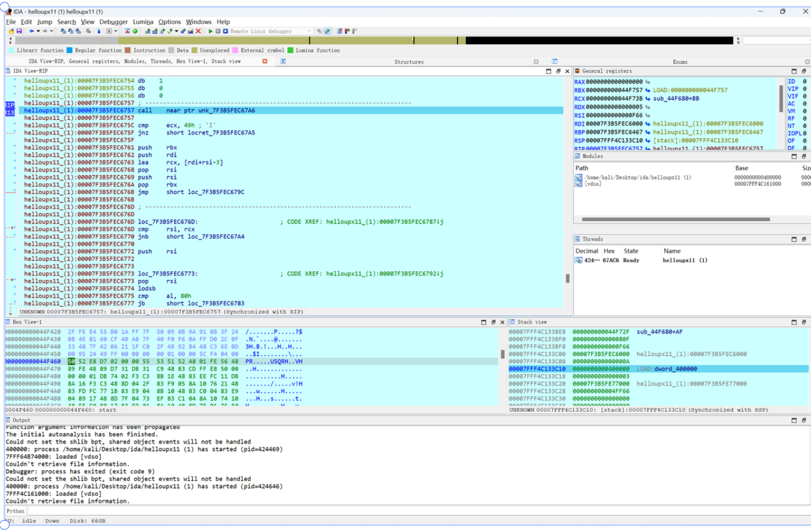Open the Debugger menu
Screen dimensions: 811x532
click(x=113, y=21)
